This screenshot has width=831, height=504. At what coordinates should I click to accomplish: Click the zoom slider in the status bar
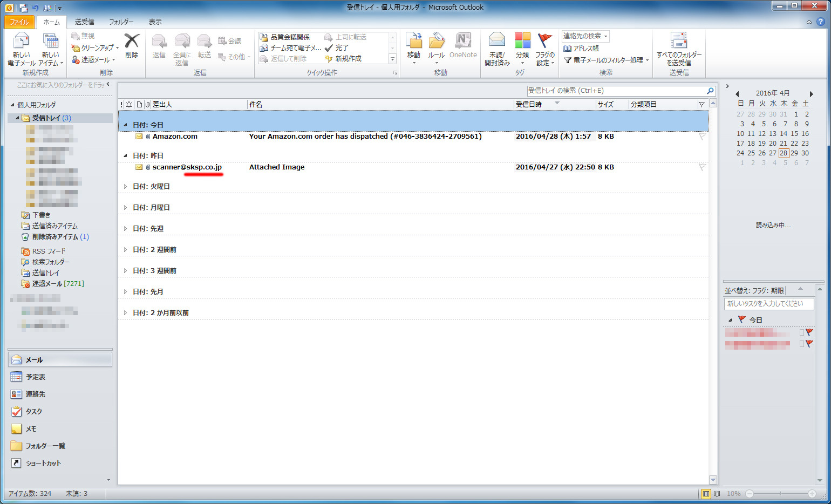pos(780,494)
